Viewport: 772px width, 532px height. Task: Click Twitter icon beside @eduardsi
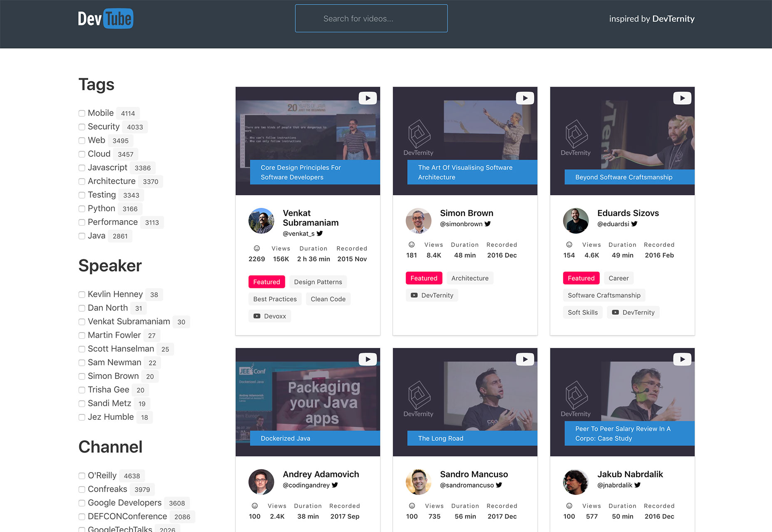[634, 224]
